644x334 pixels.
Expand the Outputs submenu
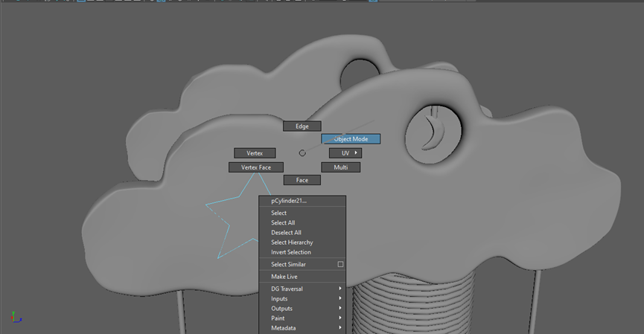click(302, 309)
